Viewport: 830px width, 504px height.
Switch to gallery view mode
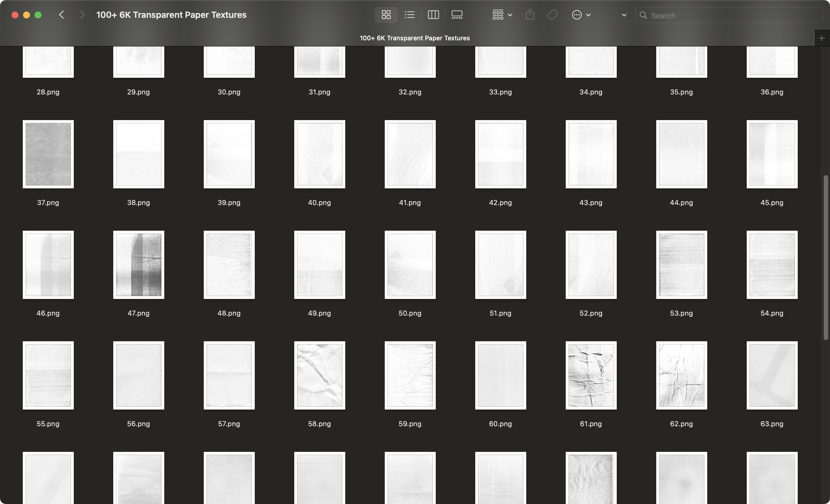[457, 15]
